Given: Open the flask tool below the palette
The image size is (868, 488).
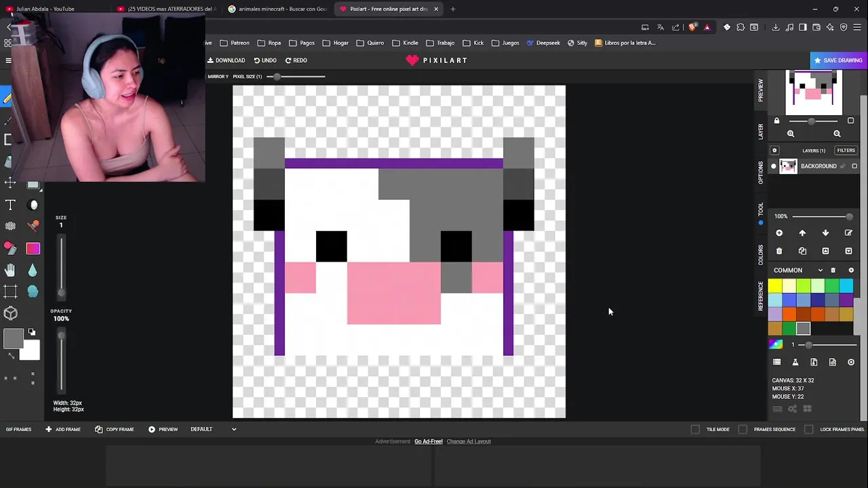Looking at the screenshot, I should click(795, 362).
